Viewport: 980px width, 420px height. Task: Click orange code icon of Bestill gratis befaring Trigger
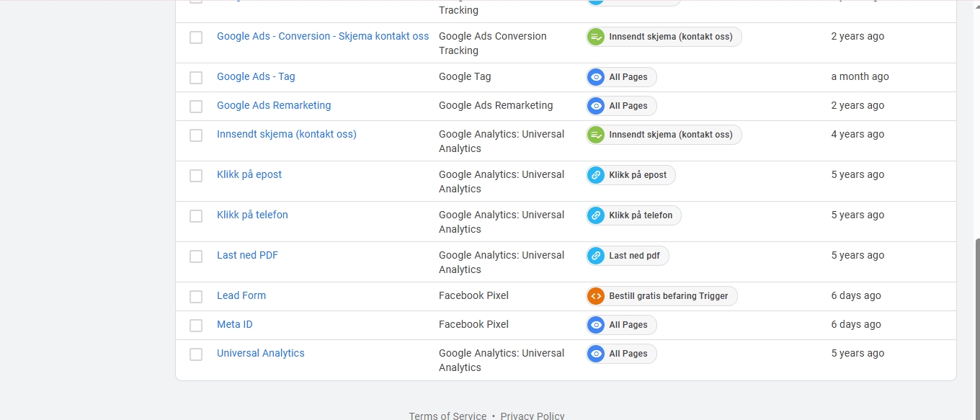(x=596, y=296)
